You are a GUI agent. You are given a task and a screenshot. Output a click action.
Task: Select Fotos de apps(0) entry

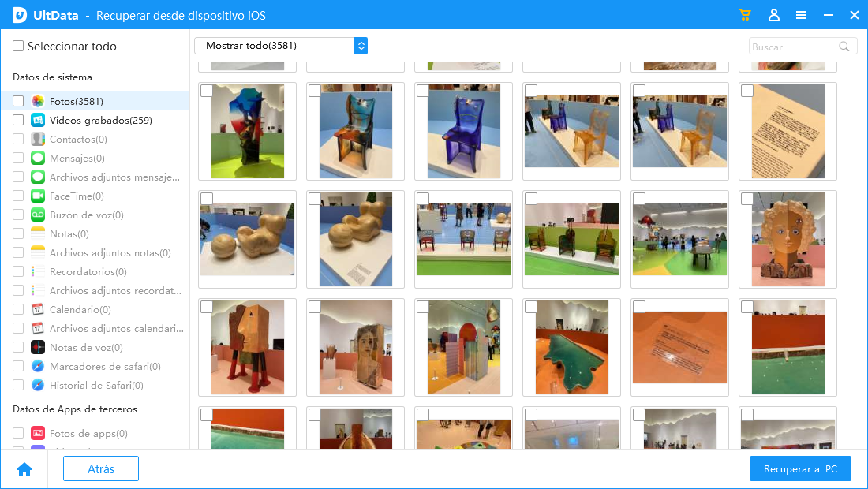(x=88, y=434)
